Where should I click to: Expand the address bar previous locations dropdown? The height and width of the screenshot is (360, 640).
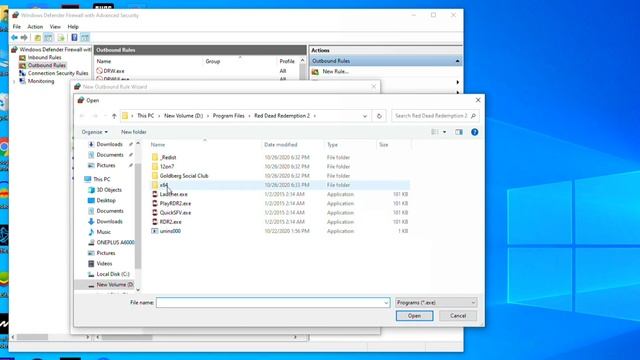pos(365,116)
